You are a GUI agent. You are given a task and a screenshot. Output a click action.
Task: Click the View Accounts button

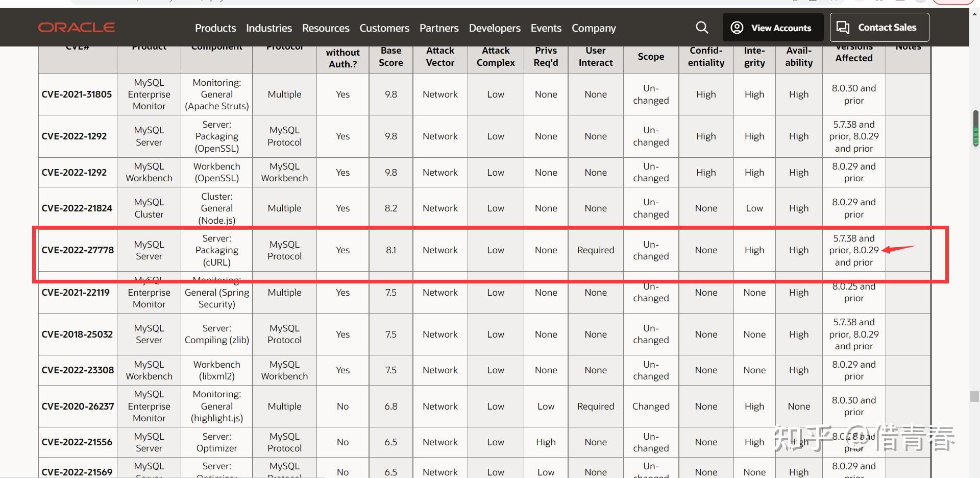[x=773, y=28]
